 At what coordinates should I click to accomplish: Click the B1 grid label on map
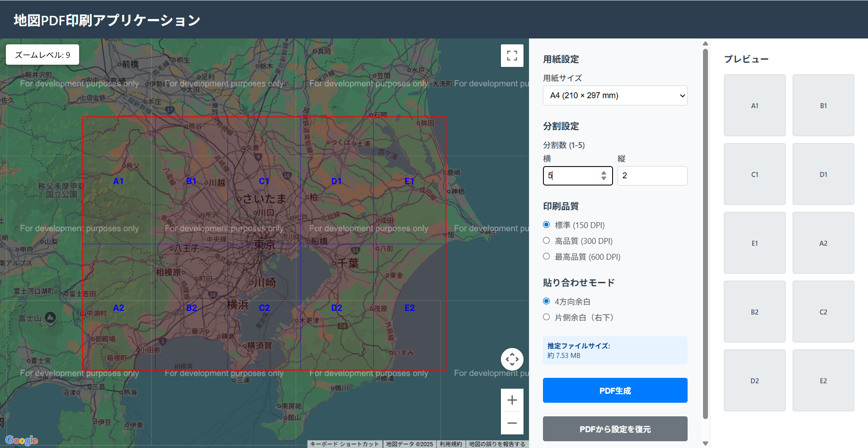pyautogui.click(x=191, y=181)
